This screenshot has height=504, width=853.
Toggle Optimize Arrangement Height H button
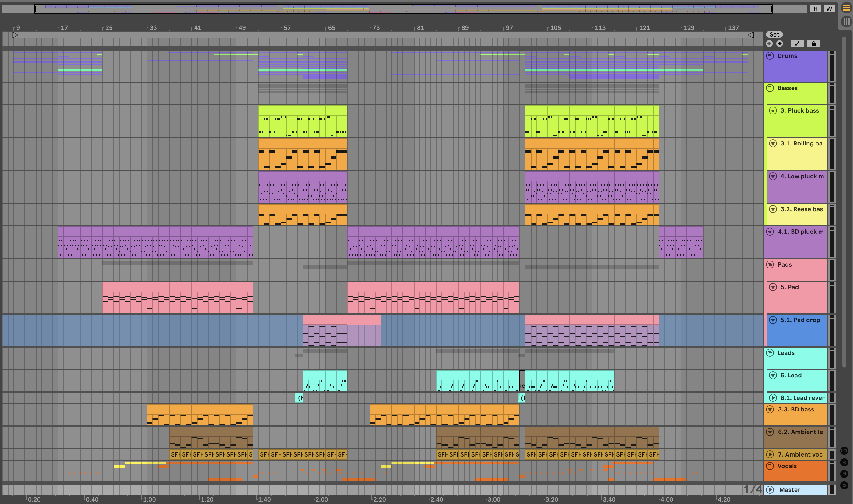pyautogui.click(x=815, y=9)
